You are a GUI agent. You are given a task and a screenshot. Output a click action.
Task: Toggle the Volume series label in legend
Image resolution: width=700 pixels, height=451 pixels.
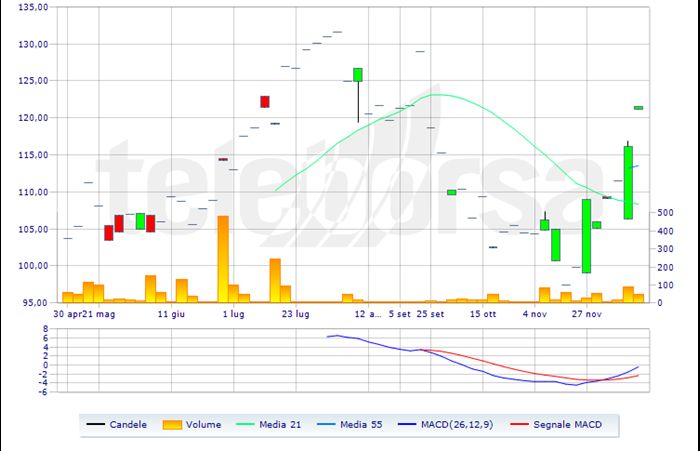point(207,424)
